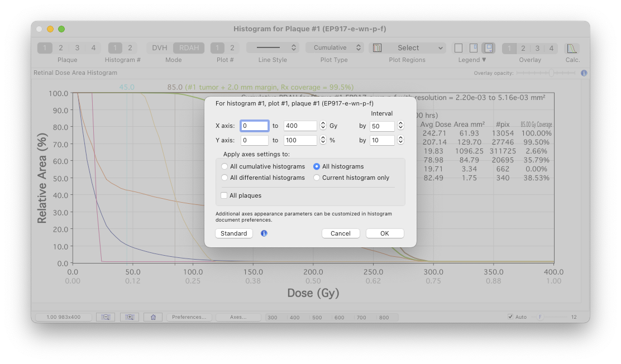Image resolution: width=621 pixels, height=364 pixels.
Task: Click the Standard button in dialog
Action: [x=233, y=233]
